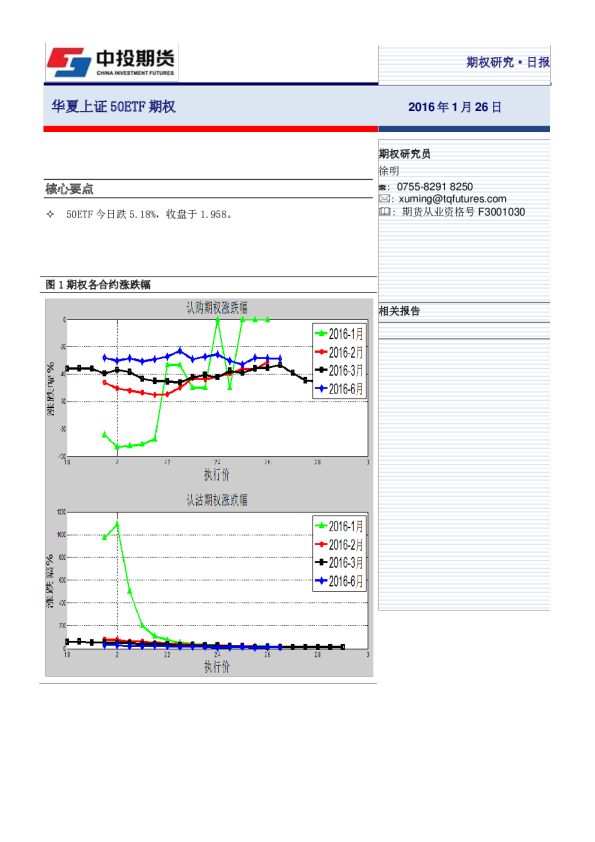Click the red 2016-2月 legend entry in top chart
Image resolution: width=595 pixels, height=842 pixels.
click(x=339, y=352)
